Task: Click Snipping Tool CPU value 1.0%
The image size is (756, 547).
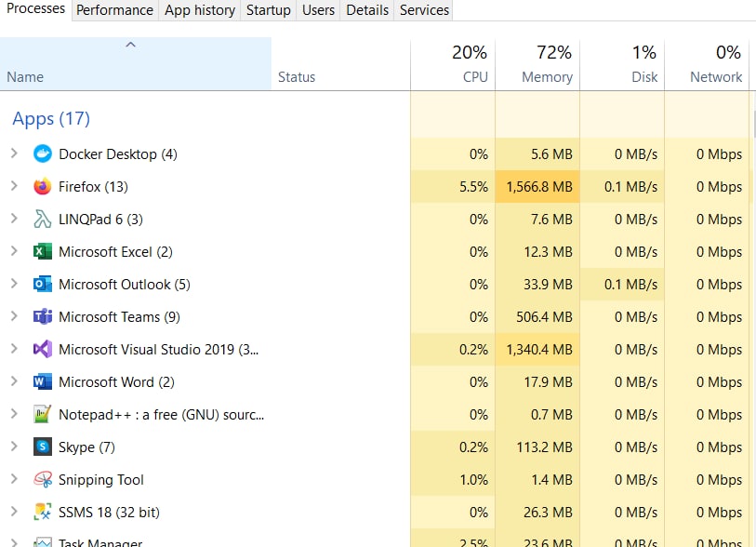Action: pyautogui.click(x=473, y=479)
